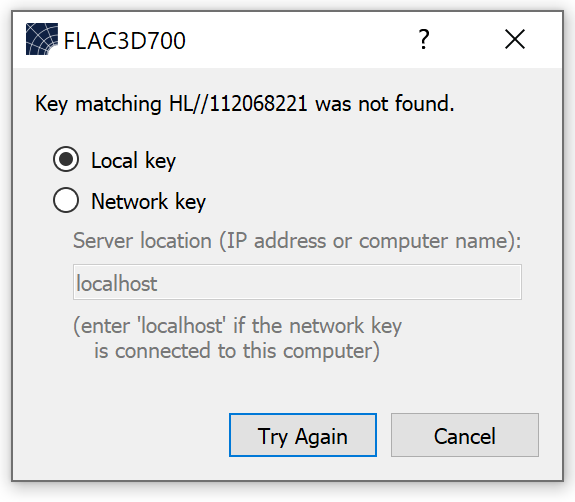Image resolution: width=575 pixels, height=502 pixels.
Task: Close the dialog with the X icon
Action: [x=515, y=39]
